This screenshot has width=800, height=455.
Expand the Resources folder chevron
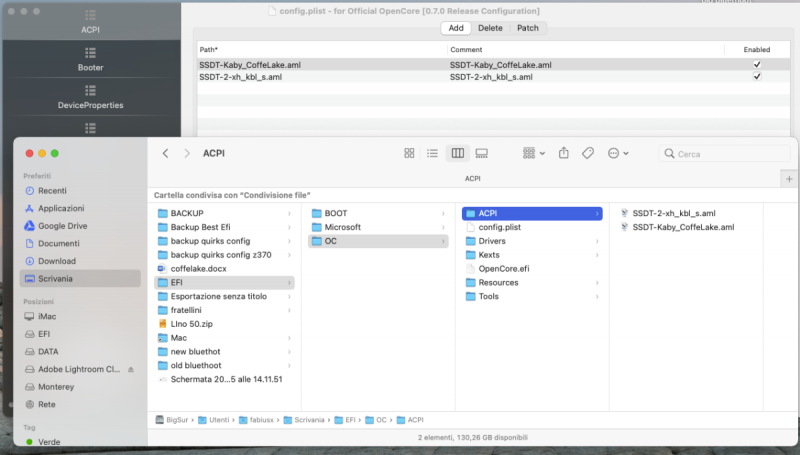click(x=597, y=283)
